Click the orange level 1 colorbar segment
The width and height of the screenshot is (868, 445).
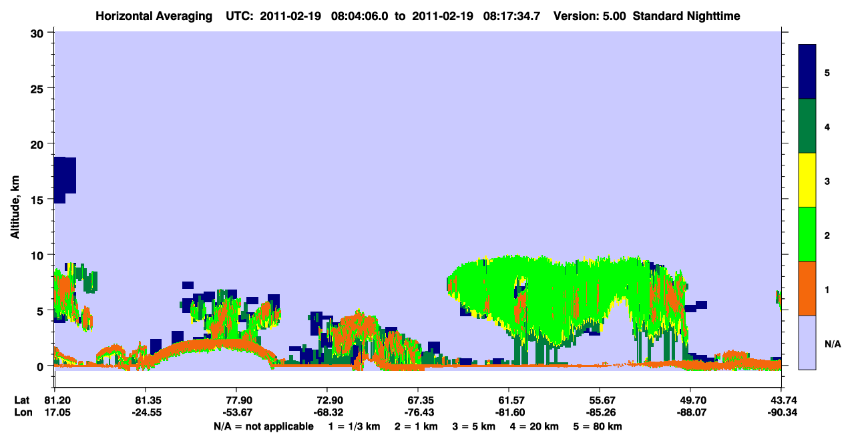[807, 288]
